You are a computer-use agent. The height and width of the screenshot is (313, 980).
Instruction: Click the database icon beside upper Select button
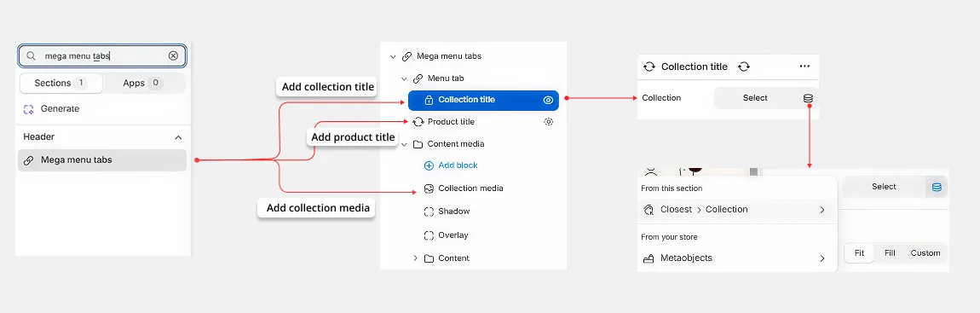pos(808,98)
